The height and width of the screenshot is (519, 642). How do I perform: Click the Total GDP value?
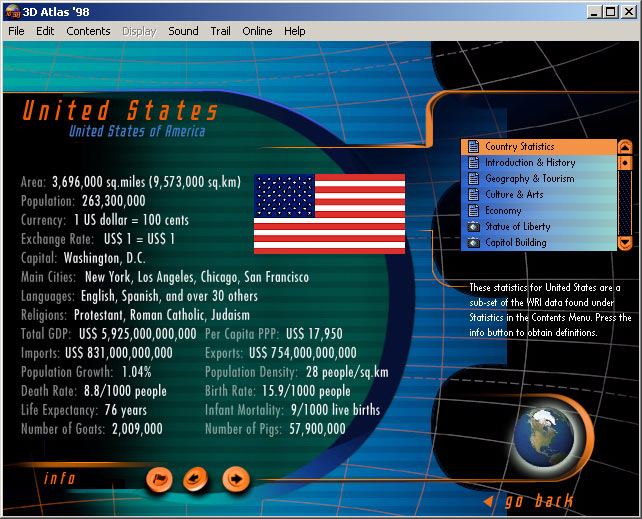[x=138, y=334]
